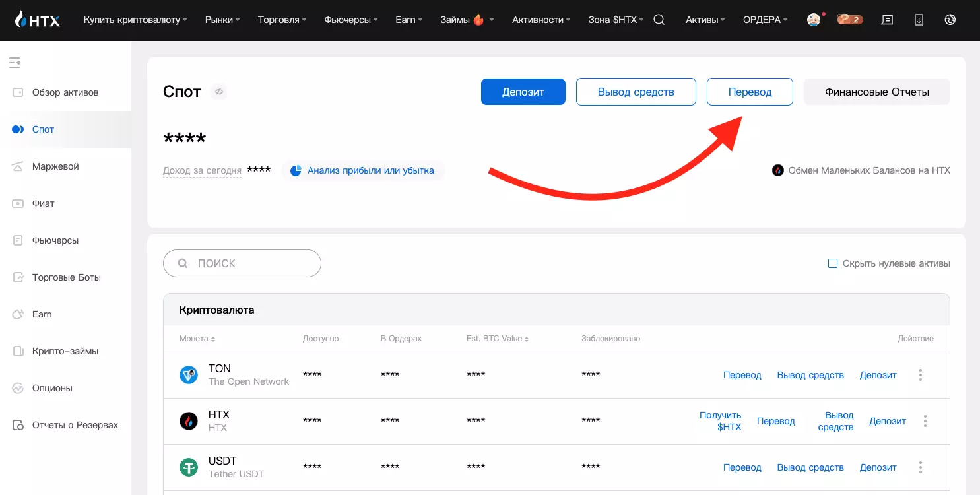This screenshot has height=495, width=980.
Task: Open the messages icon in header
Action: pos(888,20)
